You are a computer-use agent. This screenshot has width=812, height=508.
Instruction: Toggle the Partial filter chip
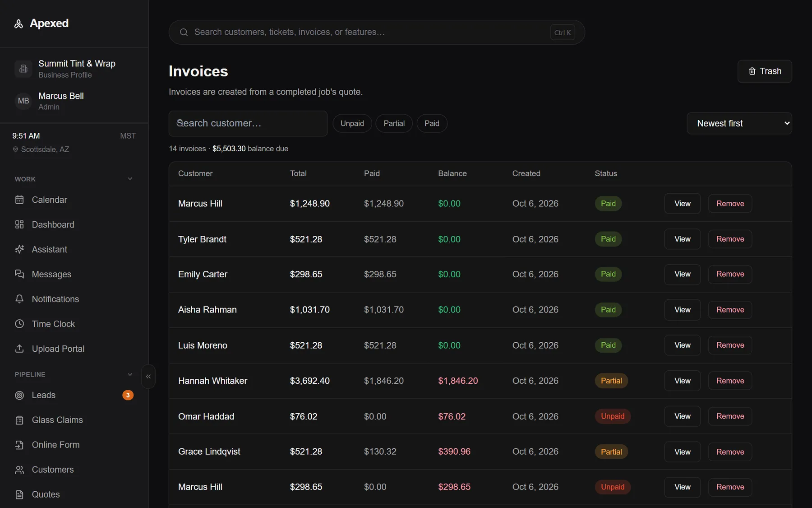394,123
